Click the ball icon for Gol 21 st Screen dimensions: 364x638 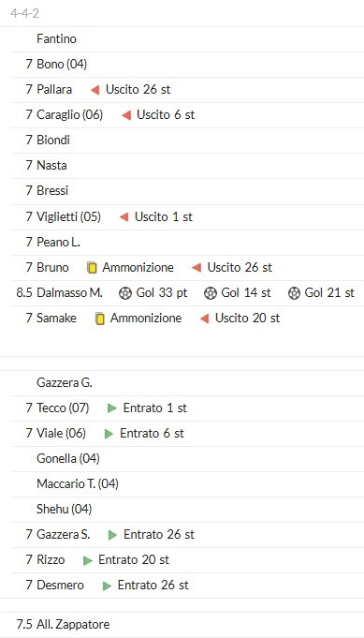(x=294, y=293)
